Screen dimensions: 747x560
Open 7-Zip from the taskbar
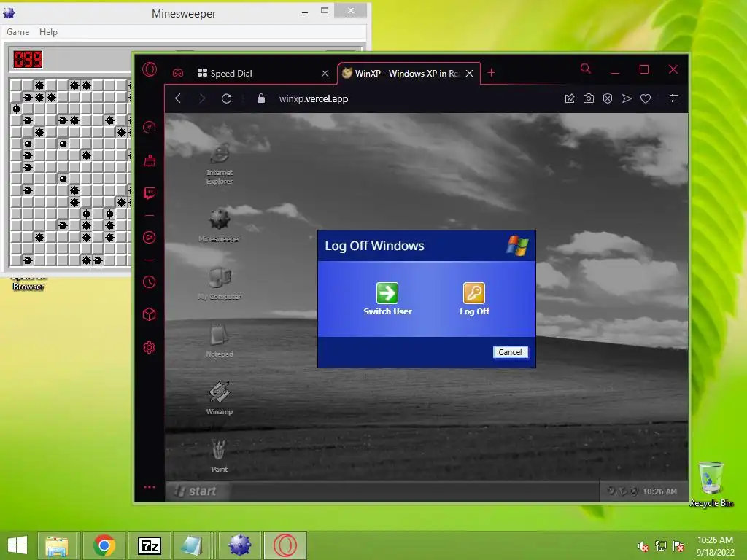(150, 545)
